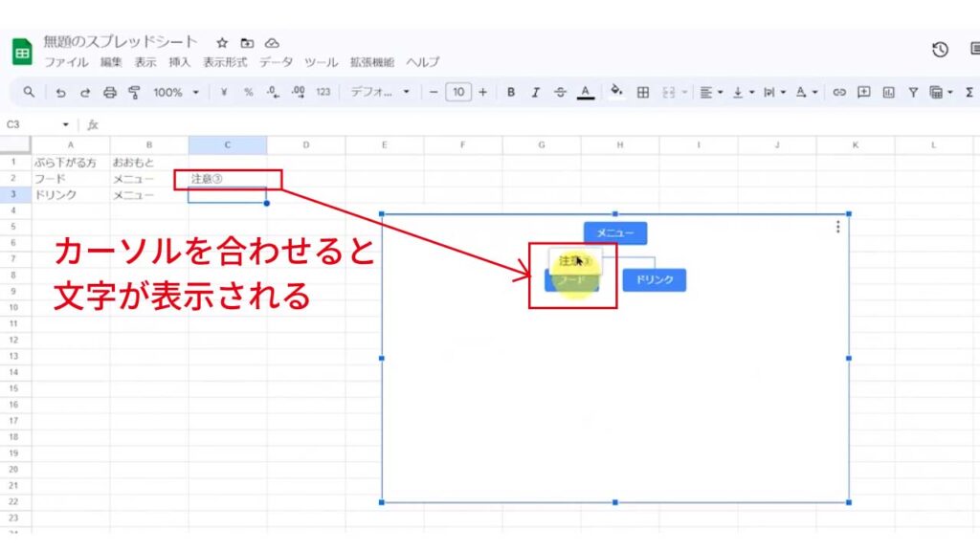The image size is (980, 551).
Task: Click the font size field showing 10
Action: tap(458, 93)
